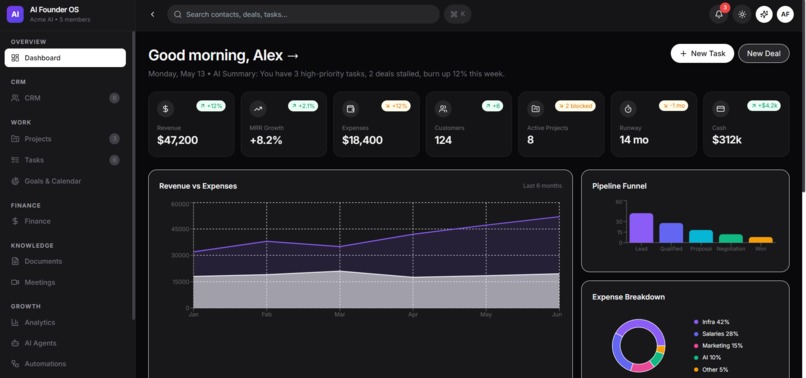Click the Infra 42% legend color dot

pos(696,322)
